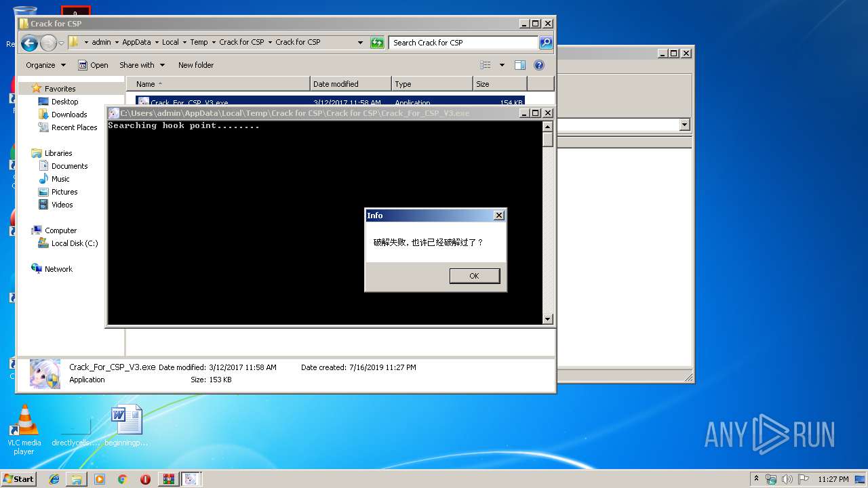868x488 pixels.
Task: Open Explorer help icon
Action: click(539, 65)
